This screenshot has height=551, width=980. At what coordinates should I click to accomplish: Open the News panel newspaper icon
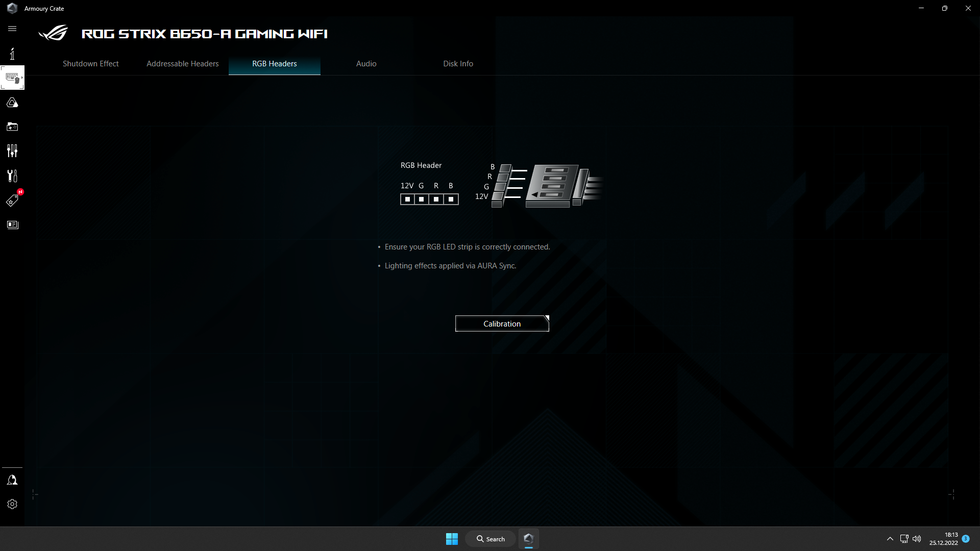pos(12,224)
